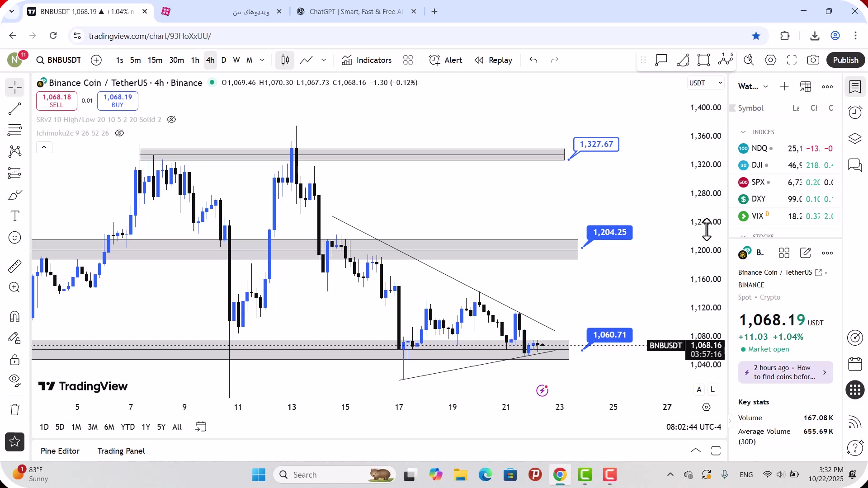Add symbol to the watchlist

784,86
